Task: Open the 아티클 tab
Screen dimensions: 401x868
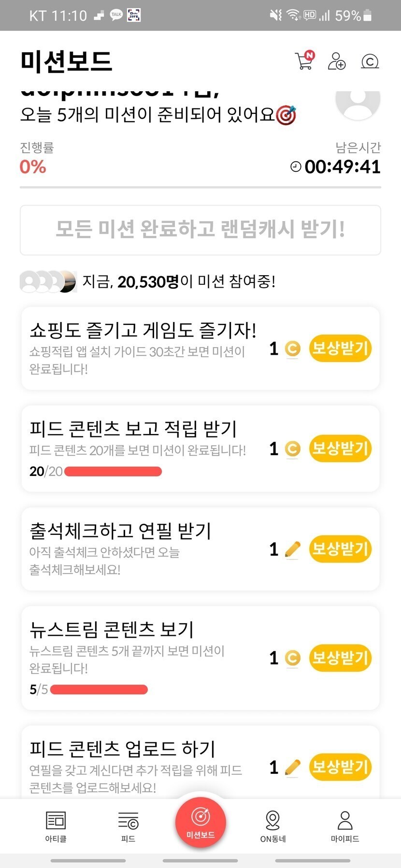Action: 56,826
